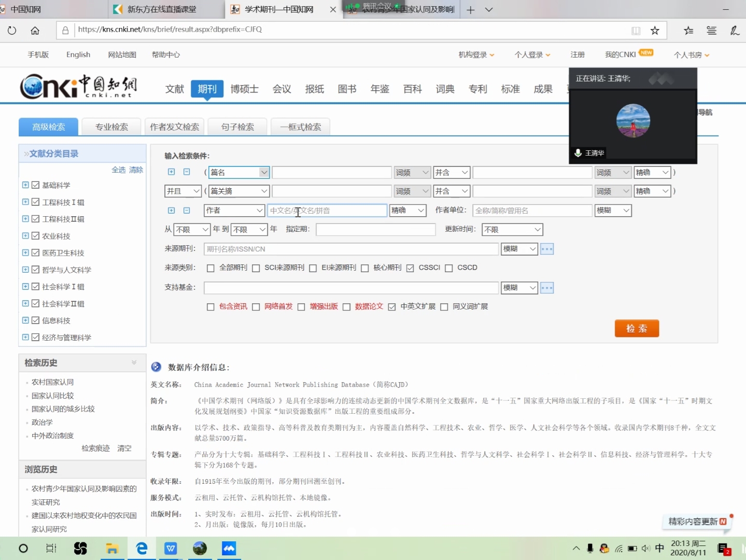Click 全选 in category list
746x560 pixels.
point(119,170)
